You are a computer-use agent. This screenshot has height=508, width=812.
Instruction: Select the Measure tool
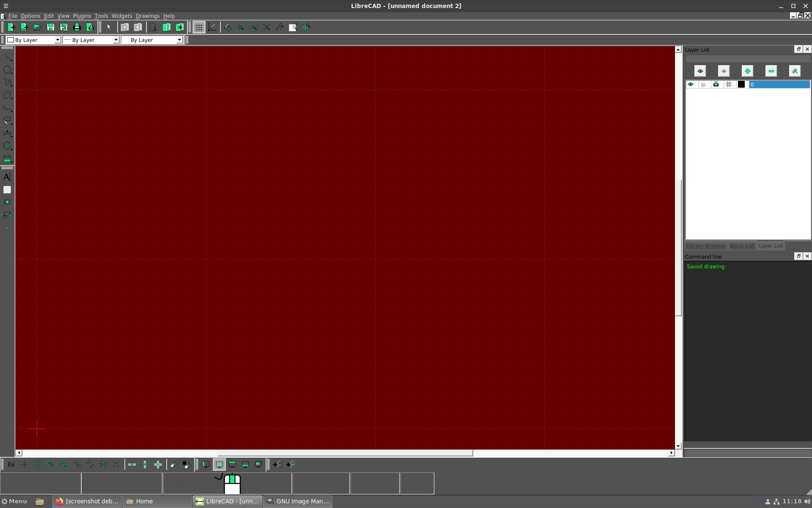coord(7,160)
